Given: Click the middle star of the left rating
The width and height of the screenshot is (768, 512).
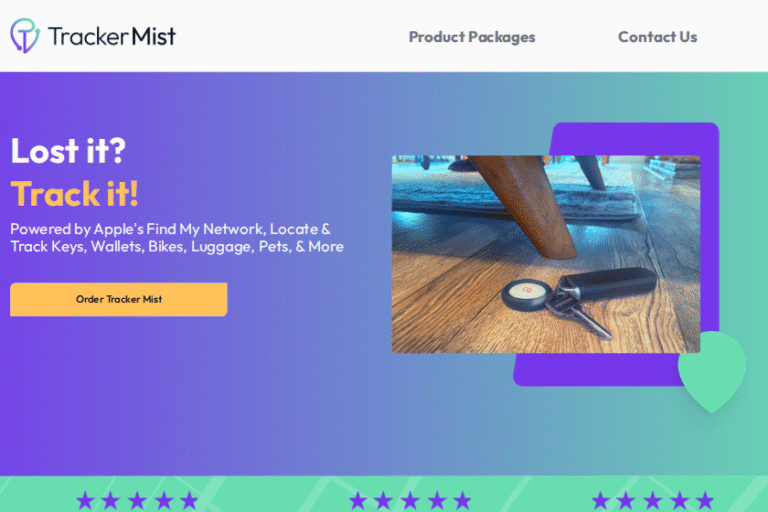Looking at the screenshot, I should [x=137, y=501].
